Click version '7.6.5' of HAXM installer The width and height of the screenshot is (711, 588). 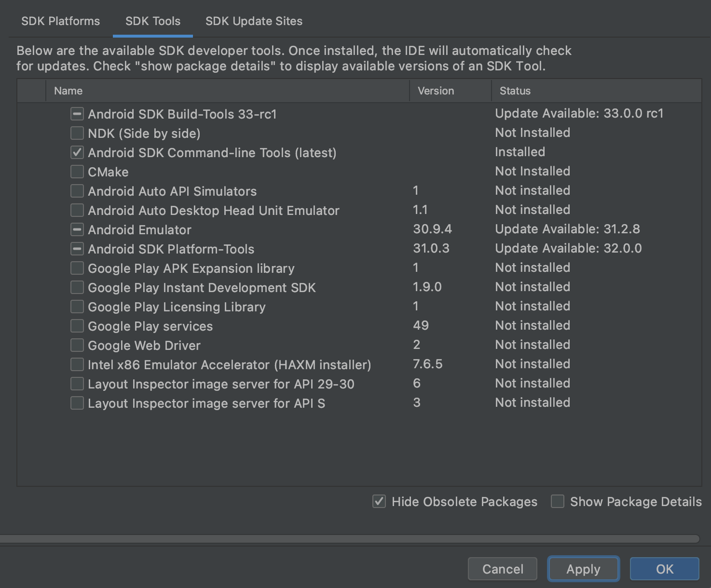pyautogui.click(x=428, y=364)
